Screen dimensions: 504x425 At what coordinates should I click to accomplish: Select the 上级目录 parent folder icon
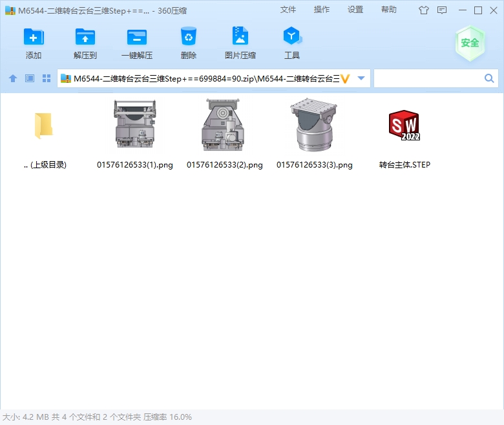click(44, 125)
